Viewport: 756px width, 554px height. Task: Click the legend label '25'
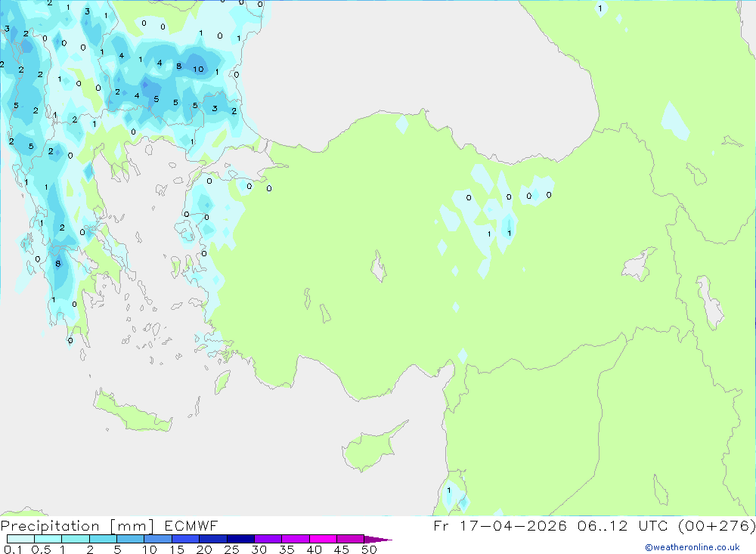pyautogui.click(x=231, y=549)
